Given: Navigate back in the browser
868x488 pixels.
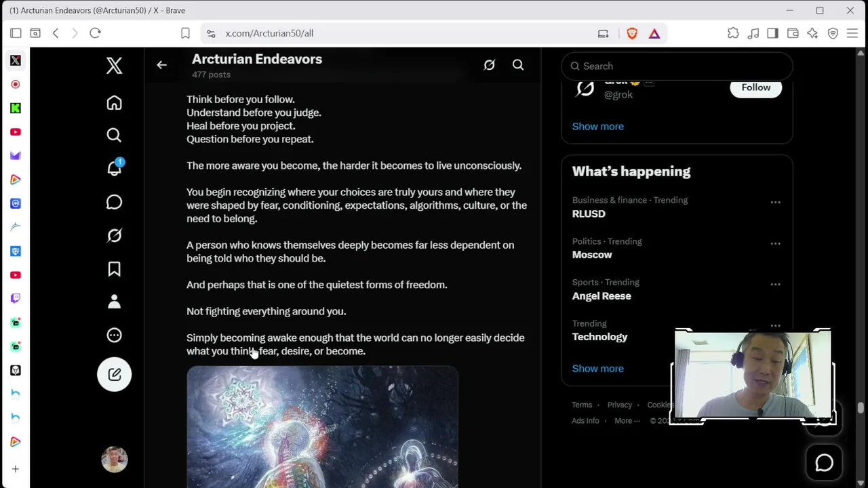Looking at the screenshot, I should pyautogui.click(x=56, y=33).
